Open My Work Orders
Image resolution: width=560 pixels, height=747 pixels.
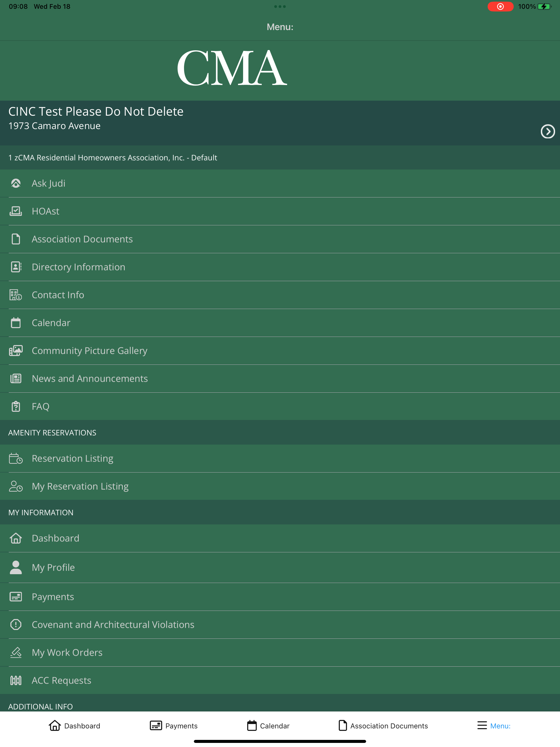280,652
